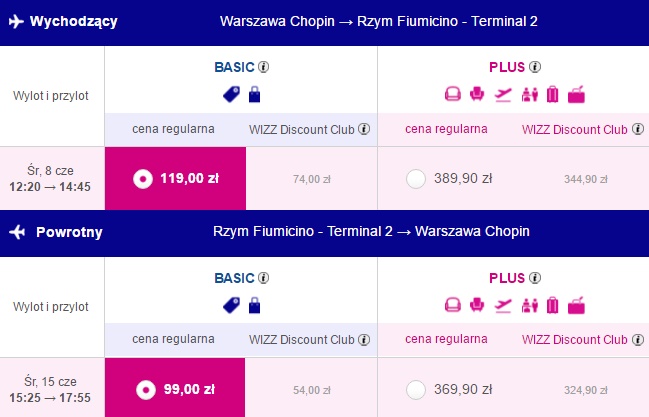Screen dimensions: 649x417
Task: Click the return PLUS checked suitcase icon
Action: pos(553,305)
